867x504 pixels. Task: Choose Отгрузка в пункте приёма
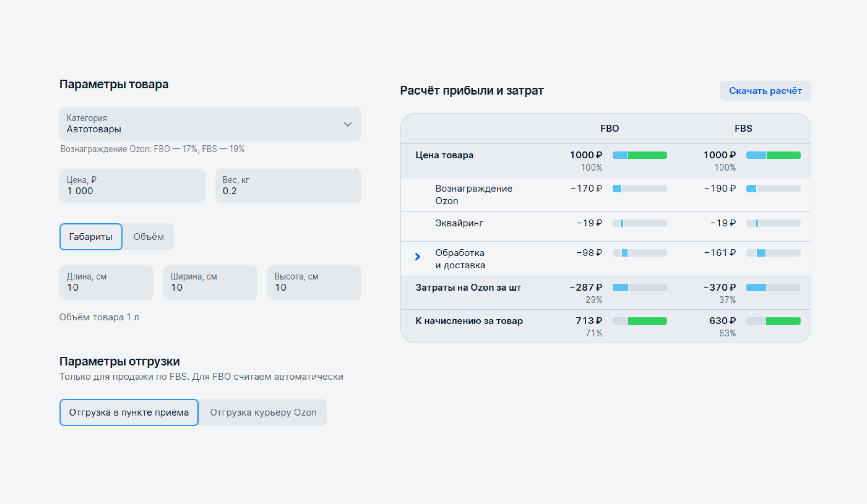pyautogui.click(x=129, y=412)
